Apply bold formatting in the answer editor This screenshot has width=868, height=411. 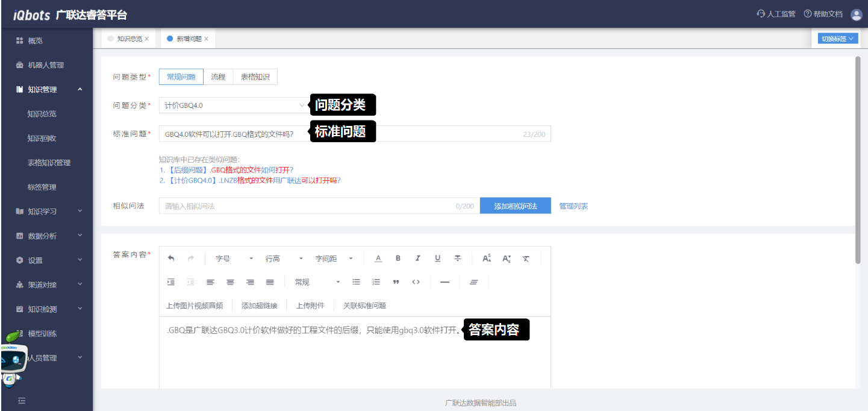tap(398, 259)
